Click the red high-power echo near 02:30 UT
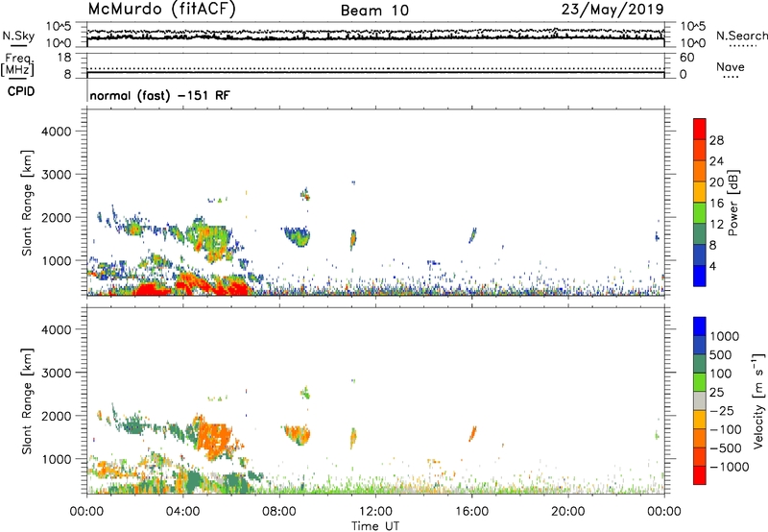Viewport: 768px width, 532px height. (151, 288)
